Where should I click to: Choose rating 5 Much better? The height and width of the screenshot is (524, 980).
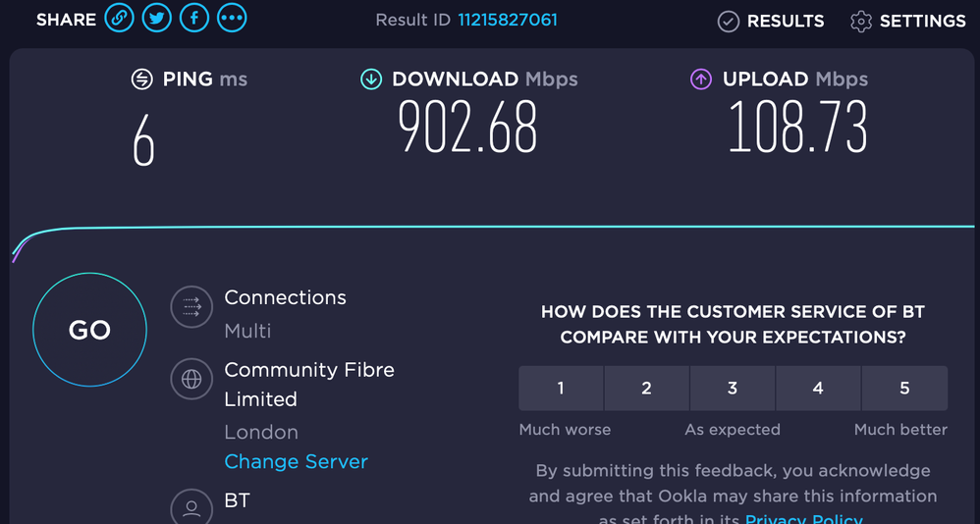click(x=904, y=389)
